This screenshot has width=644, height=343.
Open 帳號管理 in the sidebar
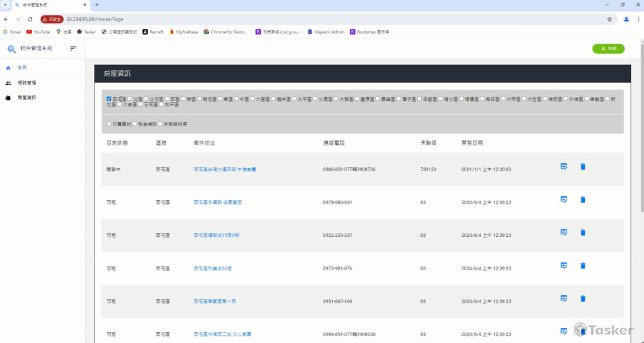tap(26, 83)
